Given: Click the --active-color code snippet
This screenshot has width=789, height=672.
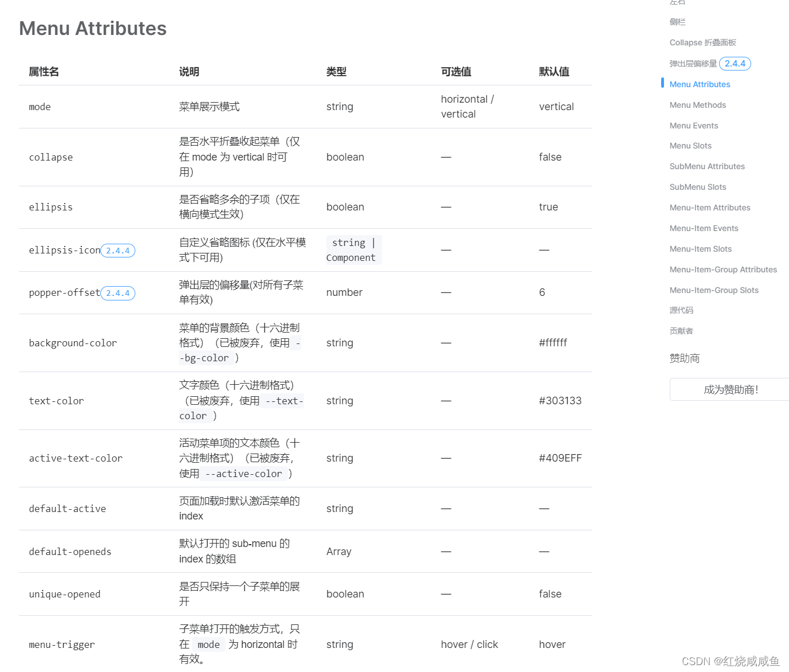Looking at the screenshot, I should (244, 474).
